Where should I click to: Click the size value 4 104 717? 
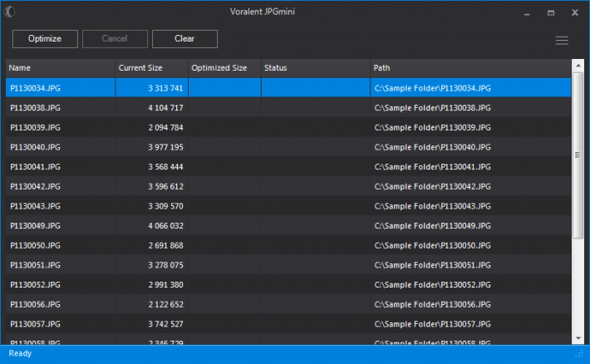165,108
